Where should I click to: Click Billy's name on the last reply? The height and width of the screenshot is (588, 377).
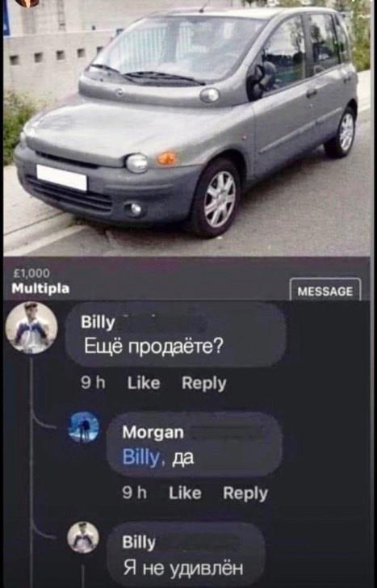[x=139, y=543]
